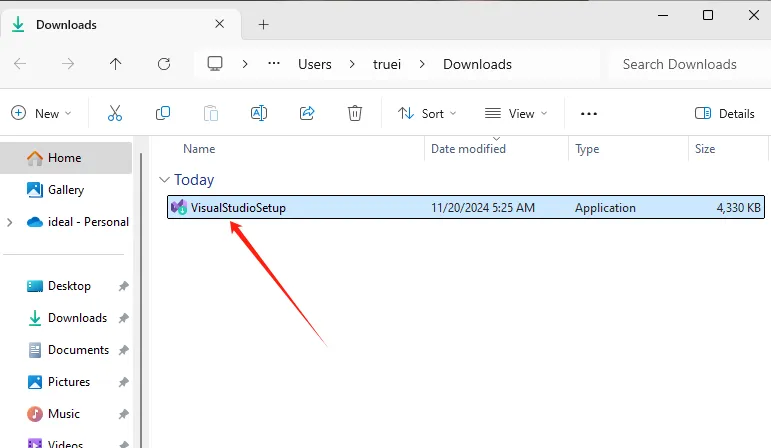Select Home in the navigation pane
Screen dimensions: 771x448
(x=66, y=158)
